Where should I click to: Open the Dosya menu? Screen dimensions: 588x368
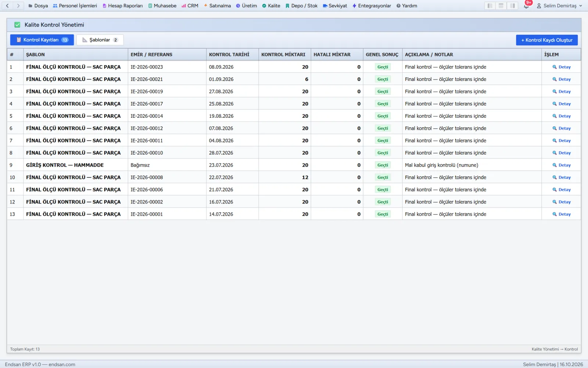(x=38, y=6)
